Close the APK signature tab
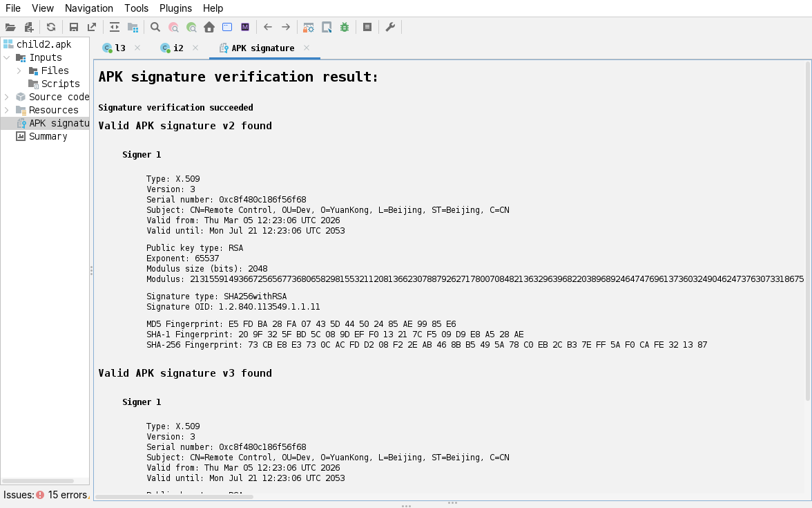Screen dimensions: 812x508 pyautogui.click(x=307, y=48)
